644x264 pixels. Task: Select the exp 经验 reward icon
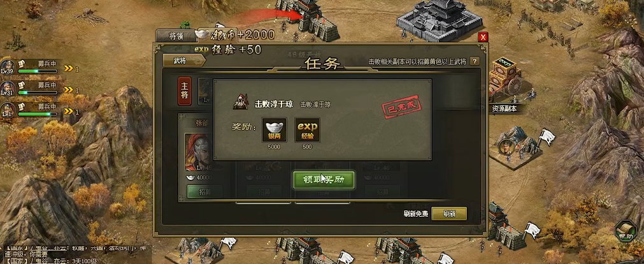[x=307, y=130]
